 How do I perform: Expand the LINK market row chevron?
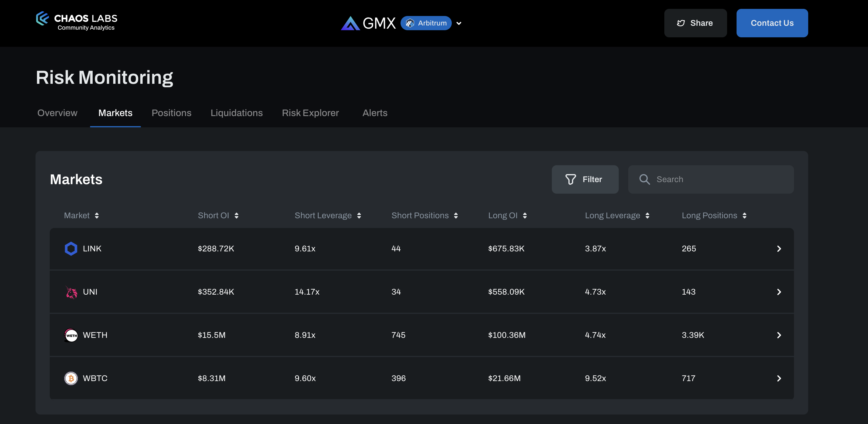(x=779, y=249)
